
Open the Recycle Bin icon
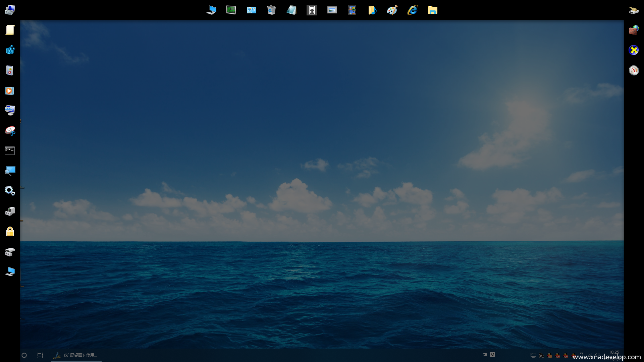(271, 10)
